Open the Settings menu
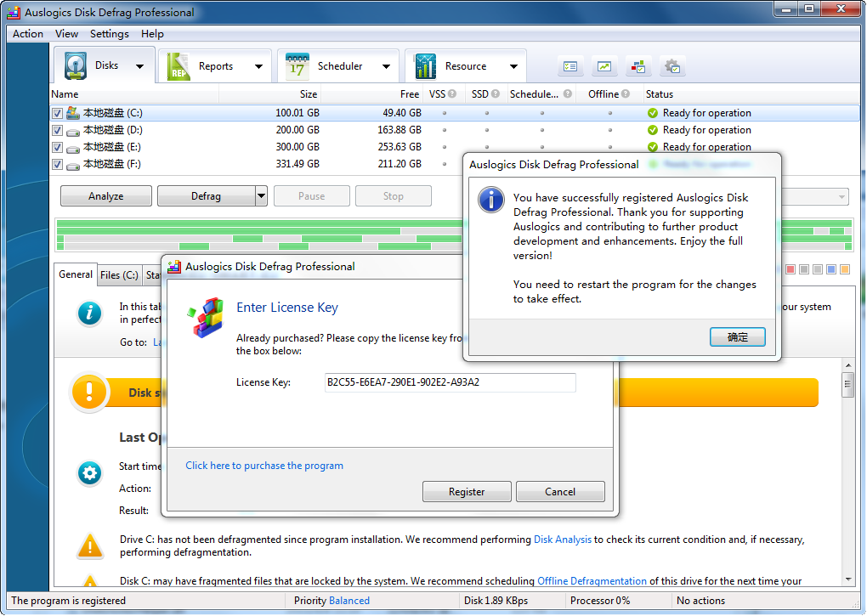Image resolution: width=867 pixels, height=616 pixels. (x=109, y=34)
